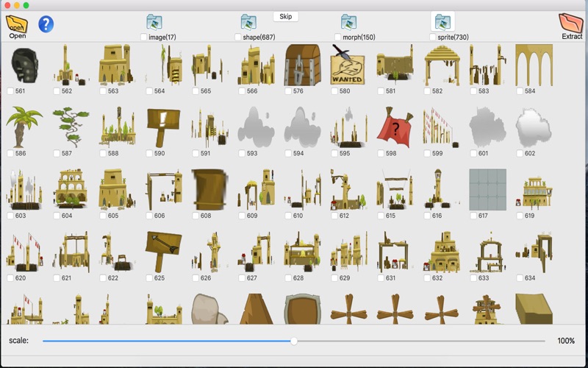588x368 pixels.
Task: Tick the checkbox for sprite 580
Action: point(334,91)
